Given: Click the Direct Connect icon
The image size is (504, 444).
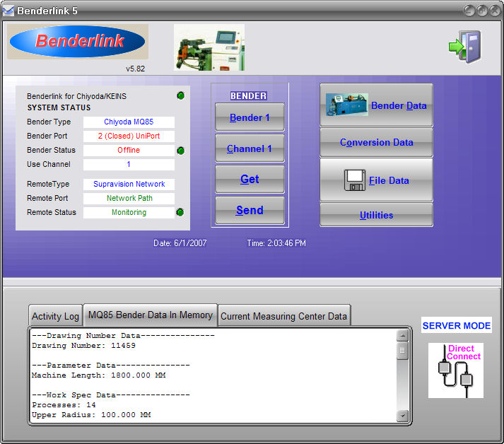Looking at the screenshot, I should [455, 370].
